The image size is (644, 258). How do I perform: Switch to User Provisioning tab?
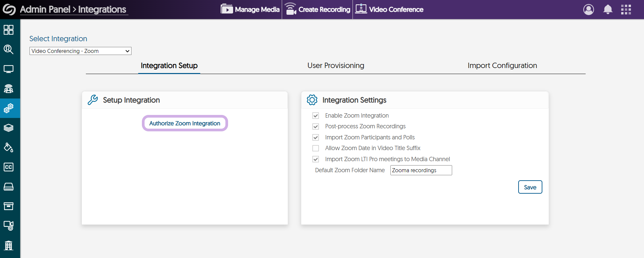[336, 66]
